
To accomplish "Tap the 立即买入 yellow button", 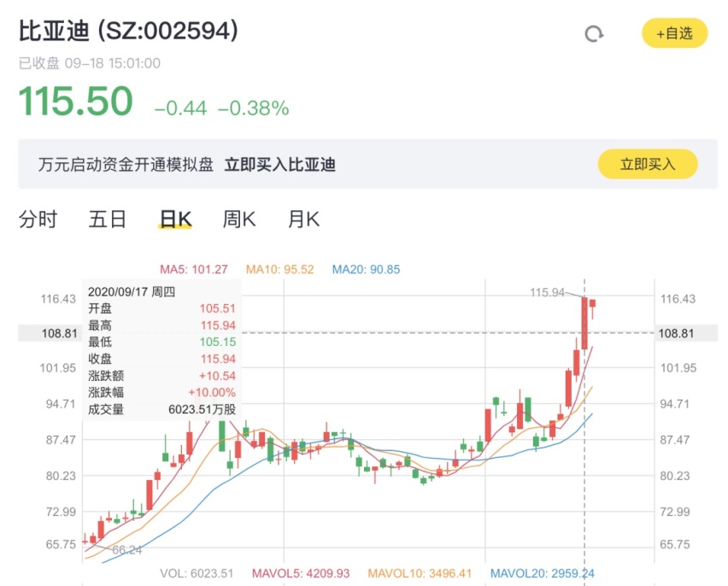I will click(648, 164).
